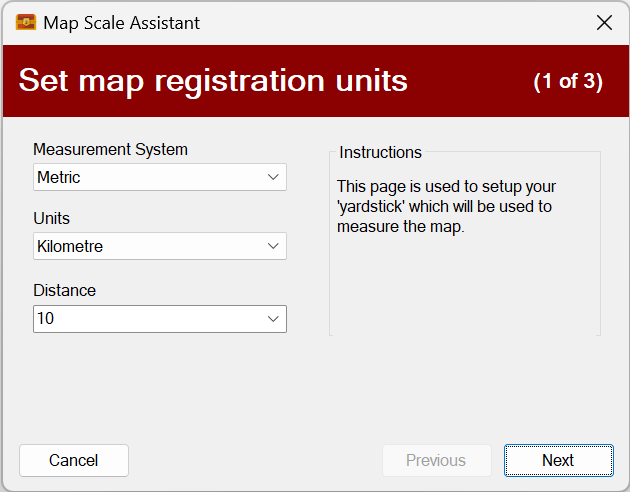Click the yardstick instructions paragraph
The height and width of the screenshot is (492, 630).
pos(446,207)
